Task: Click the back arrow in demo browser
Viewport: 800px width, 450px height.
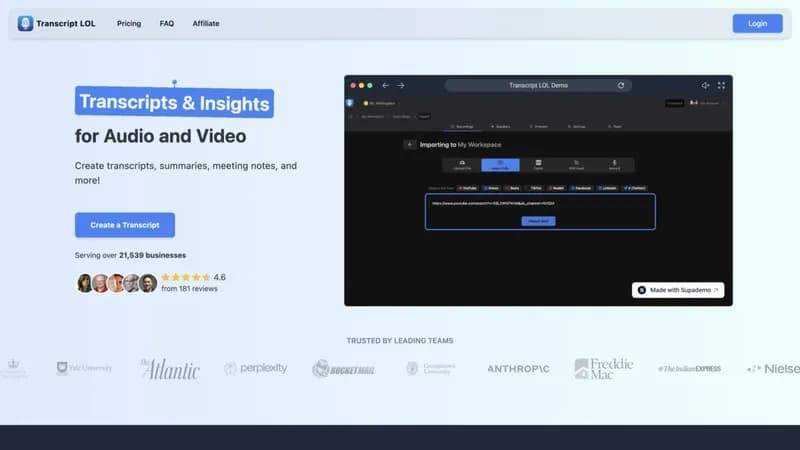Action: coord(385,86)
